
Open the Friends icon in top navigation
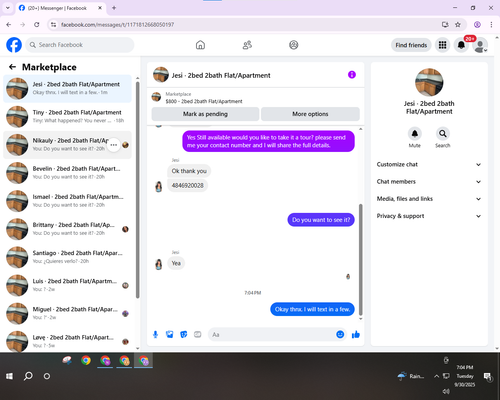pos(247,45)
